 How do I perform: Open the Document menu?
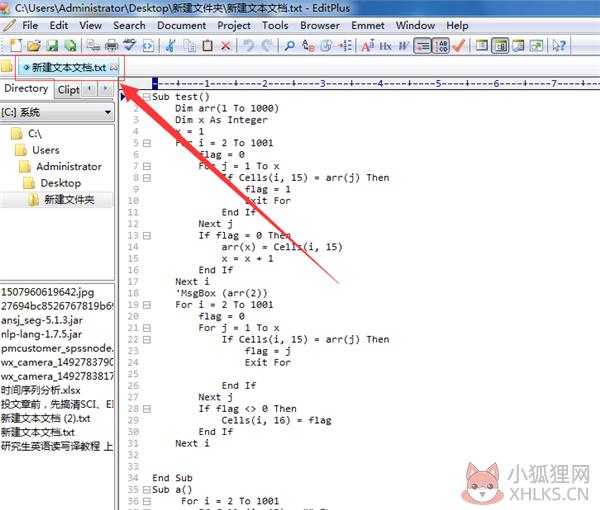click(181, 25)
